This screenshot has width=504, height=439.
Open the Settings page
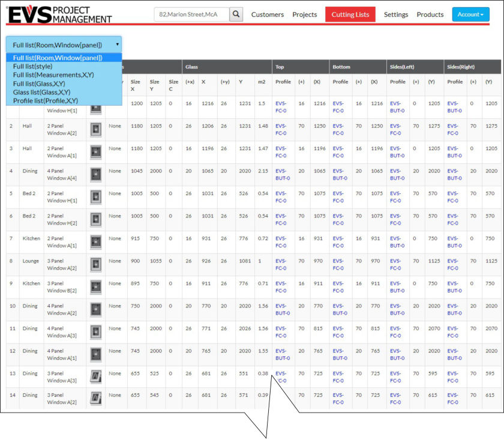(395, 14)
